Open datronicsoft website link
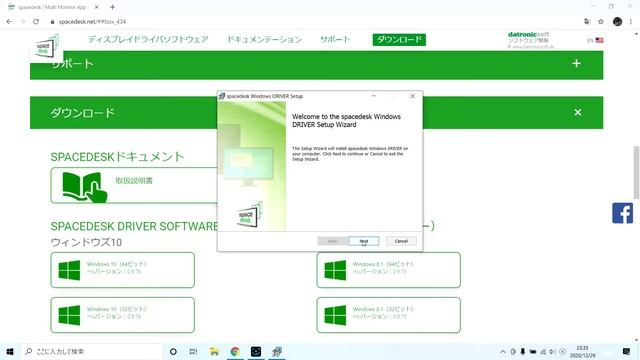640x360 pixels. (x=530, y=40)
